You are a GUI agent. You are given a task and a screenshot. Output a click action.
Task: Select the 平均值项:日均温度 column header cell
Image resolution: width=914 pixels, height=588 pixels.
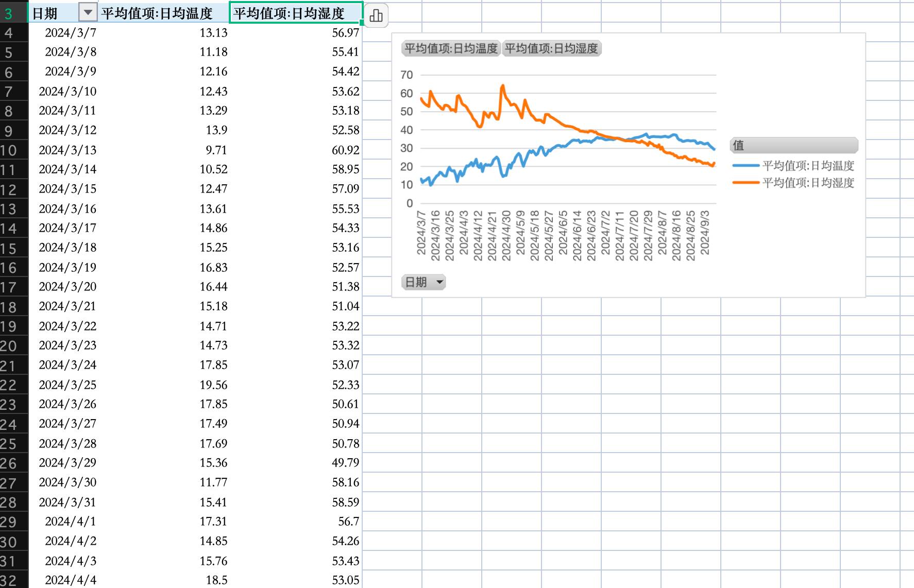click(164, 13)
